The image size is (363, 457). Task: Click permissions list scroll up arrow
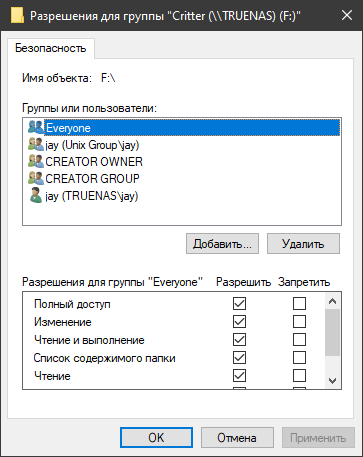[332, 301]
